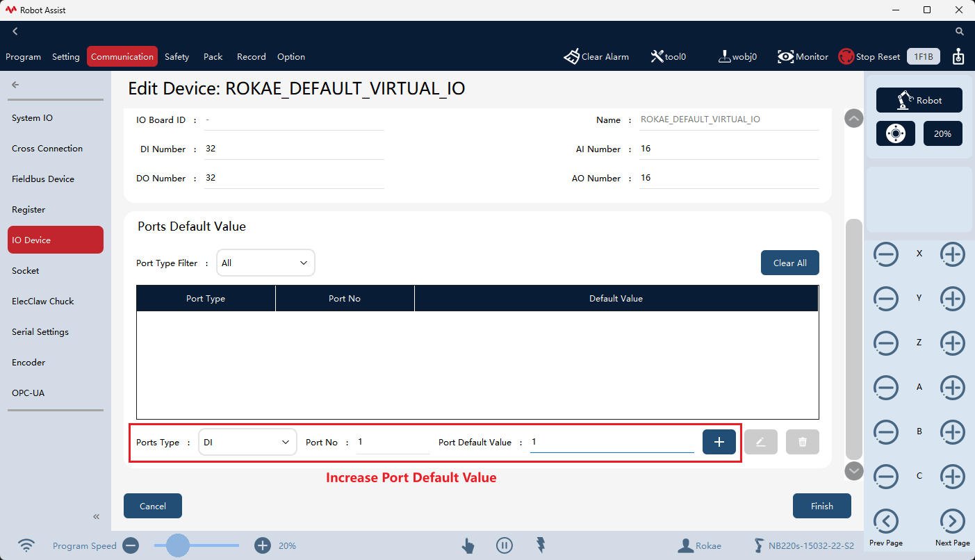
Task: Click the Robot arm button
Action: [919, 100]
